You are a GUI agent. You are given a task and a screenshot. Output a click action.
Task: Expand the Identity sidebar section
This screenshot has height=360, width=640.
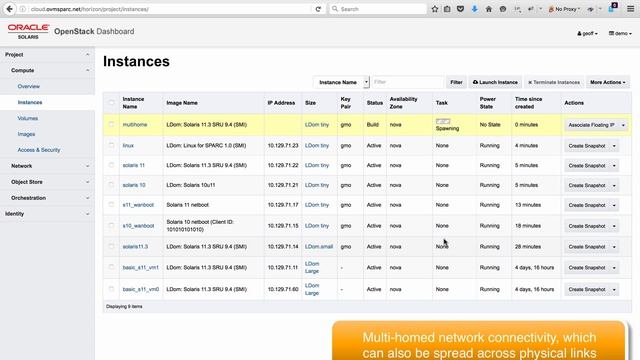click(x=47, y=214)
